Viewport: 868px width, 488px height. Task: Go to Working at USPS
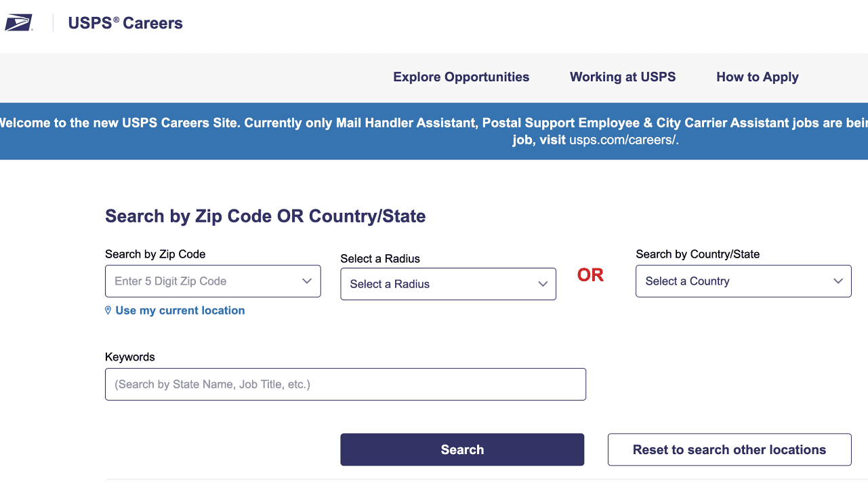(623, 77)
